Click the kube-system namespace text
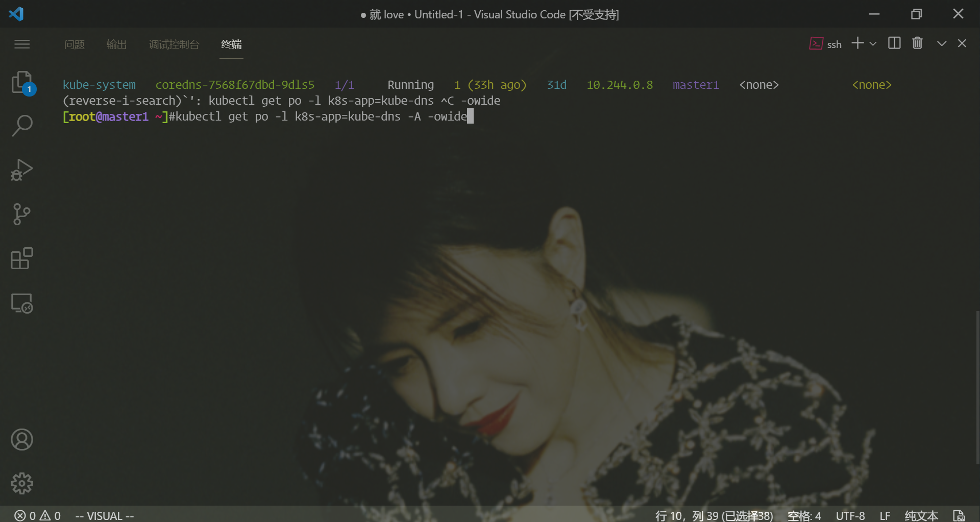The image size is (980, 522). coord(99,85)
